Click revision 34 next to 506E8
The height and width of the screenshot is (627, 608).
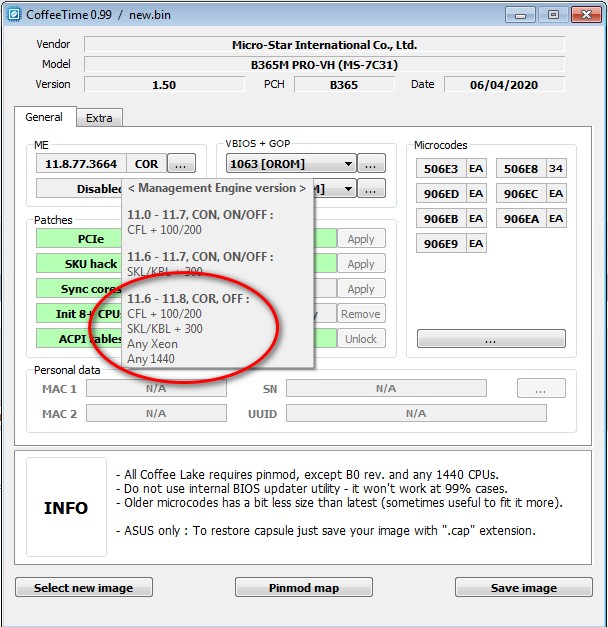coord(556,168)
